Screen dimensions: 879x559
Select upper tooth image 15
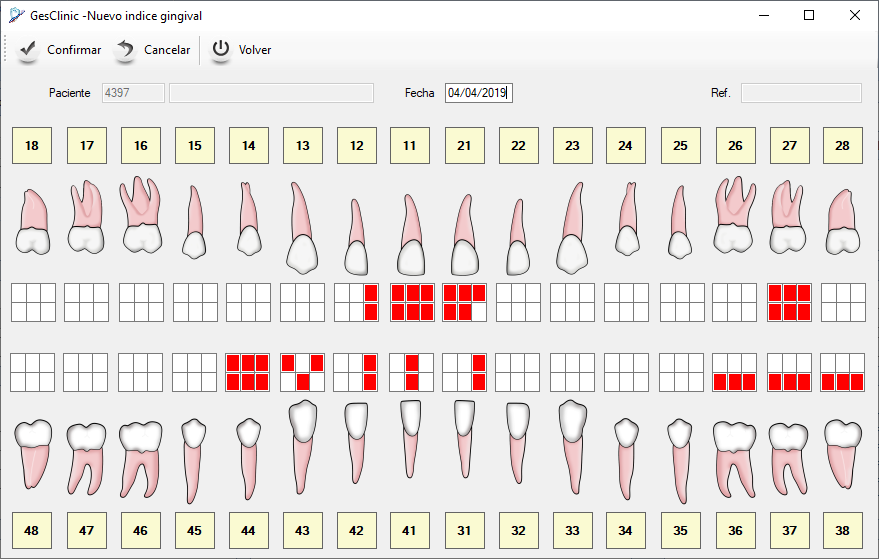[x=194, y=222]
